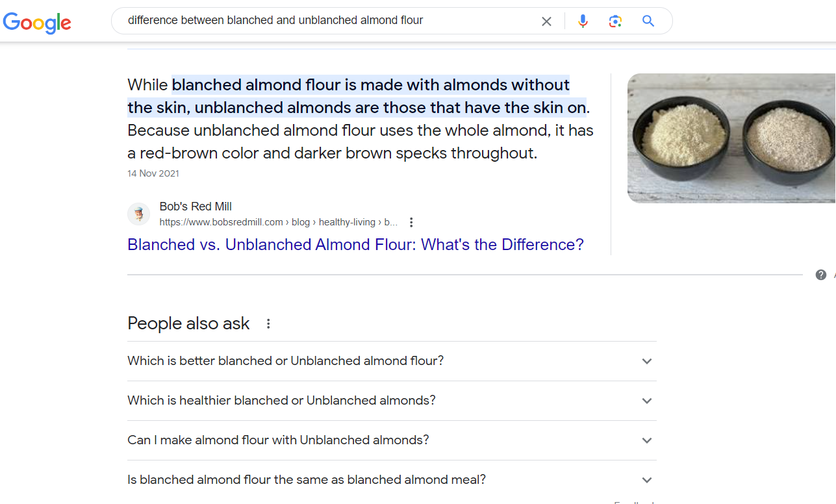The width and height of the screenshot is (836, 504).
Task: Expand "Can I make almond flour with Unblanched almonds?"
Action: [392, 440]
